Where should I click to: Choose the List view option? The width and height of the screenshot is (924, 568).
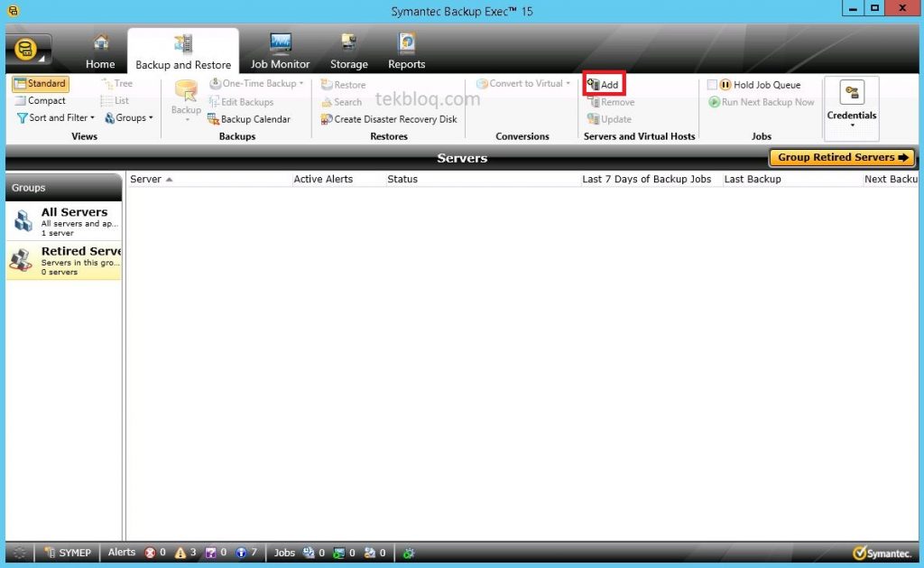115,101
